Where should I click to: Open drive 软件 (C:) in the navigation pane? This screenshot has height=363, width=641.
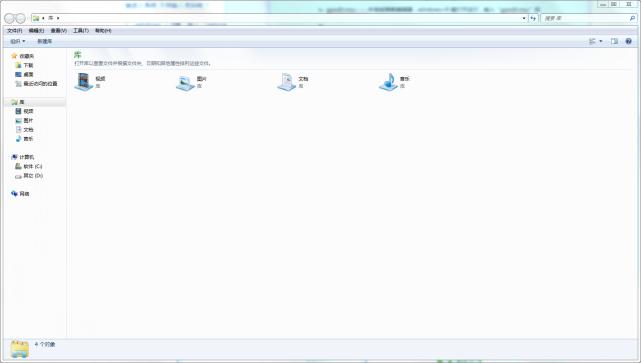[29, 166]
